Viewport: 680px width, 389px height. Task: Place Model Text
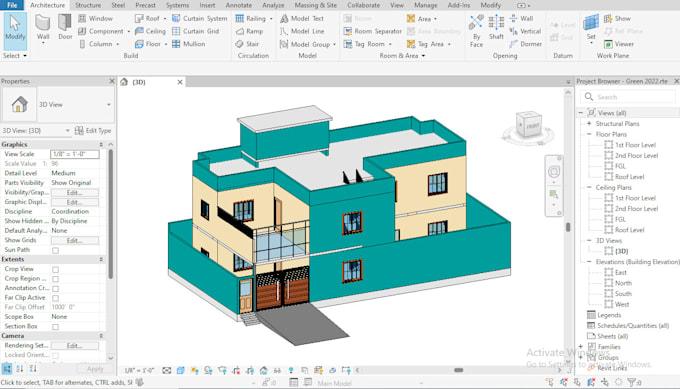click(x=302, y=19)
